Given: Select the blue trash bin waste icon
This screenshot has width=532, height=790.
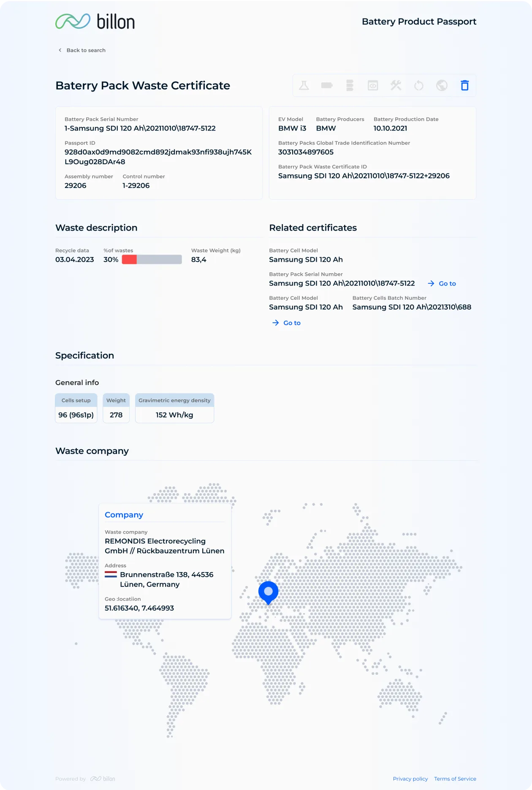Looking at the screenshot, I should [465, 86].
